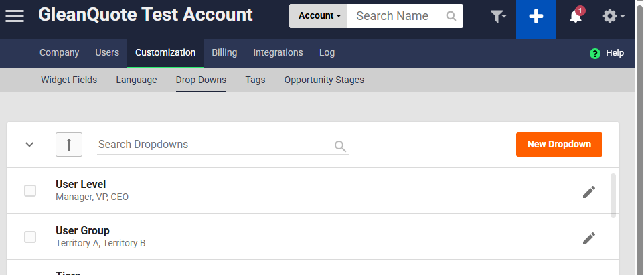Expand the bulk selection chevron
This screenshot has height=275, width=644.
coord(29,145)
